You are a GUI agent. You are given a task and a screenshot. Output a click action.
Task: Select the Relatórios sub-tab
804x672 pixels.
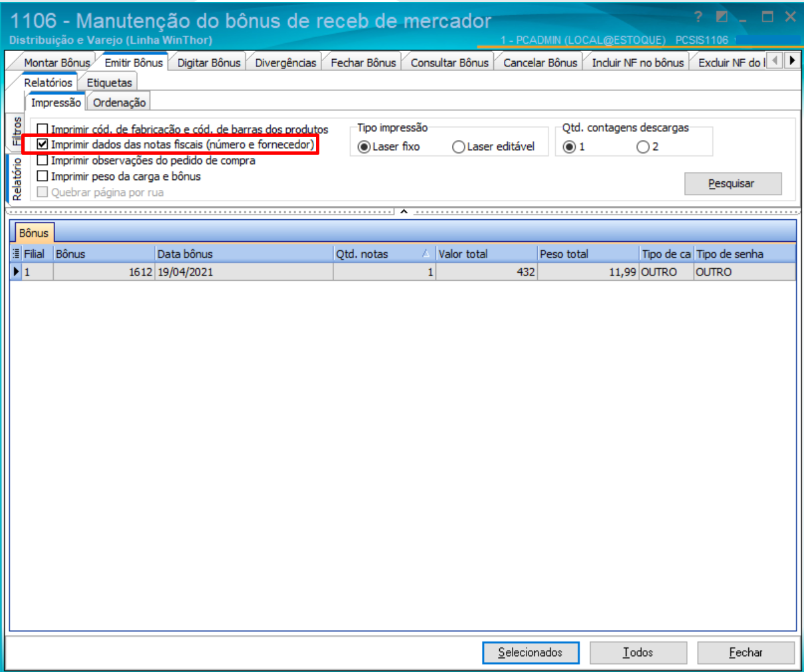(48, 82)
